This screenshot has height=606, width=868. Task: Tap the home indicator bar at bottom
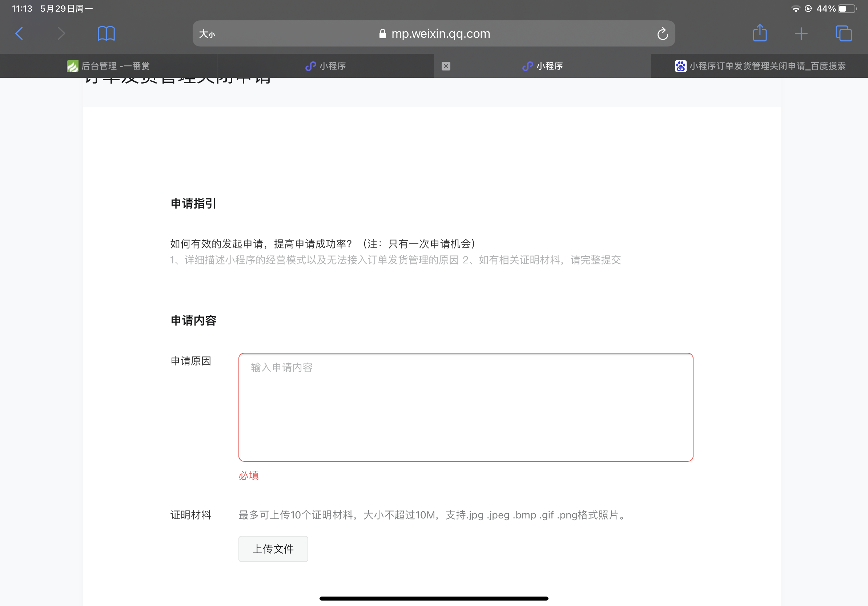click(x=434, y=598)
